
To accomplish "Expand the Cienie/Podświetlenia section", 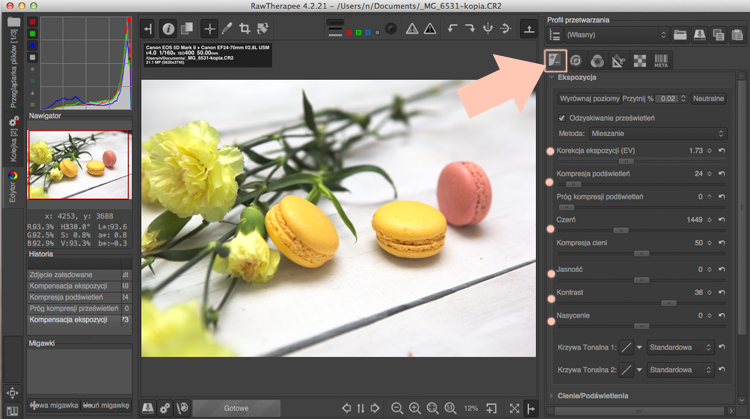I will point(593,396).
